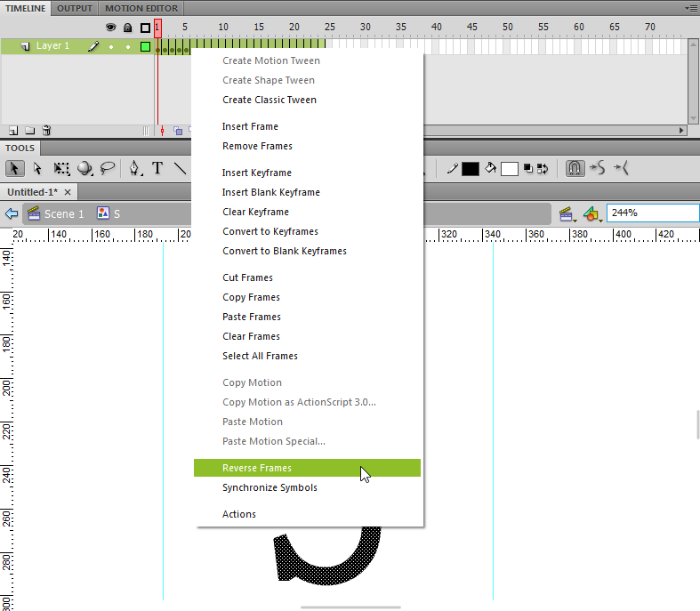The height and width of the screenshot is (611, 700).
Task: Open the timeline panel options menu
Action: [x=690, y=8]
